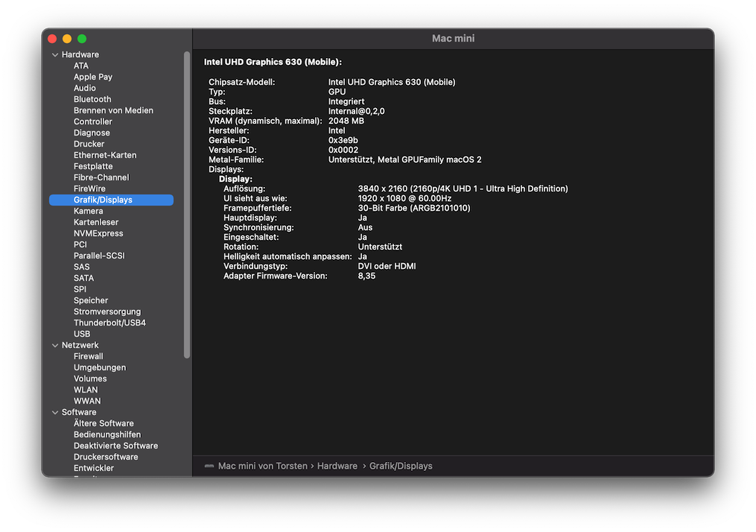Click Grafik/Displays in the path bar
This screenshot has height=532, width=756.
coord(401,466)
